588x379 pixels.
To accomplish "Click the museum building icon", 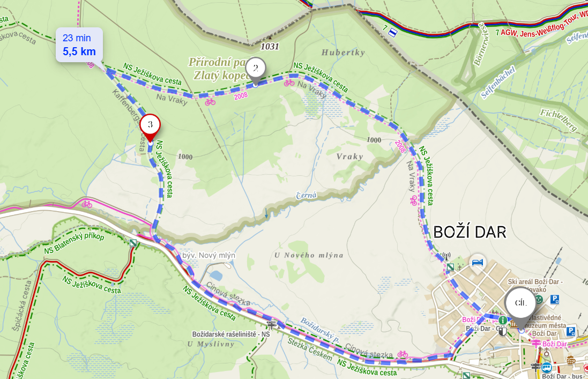I will (x=513, y=324).
